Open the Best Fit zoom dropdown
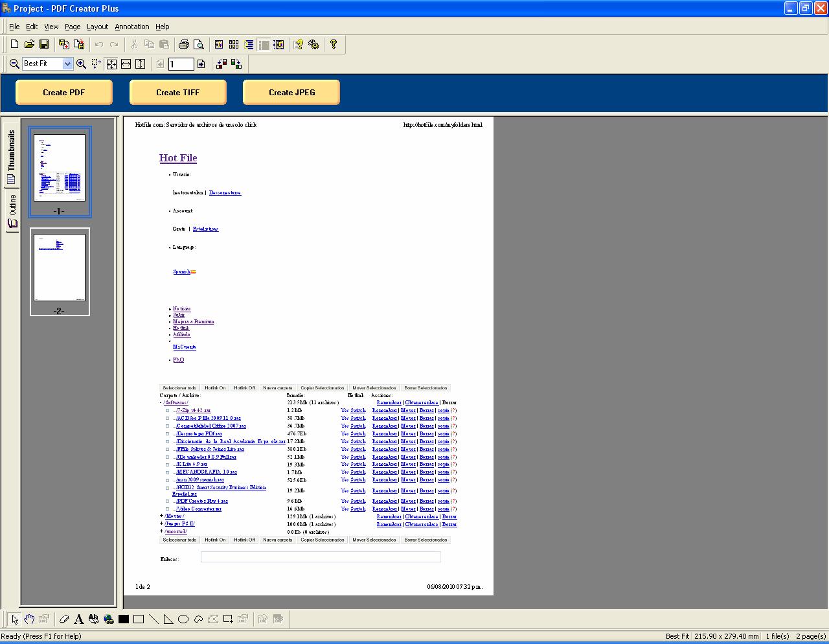Viewport: 829px width, 644px height. pyautogui.click(x=69, y=63)
